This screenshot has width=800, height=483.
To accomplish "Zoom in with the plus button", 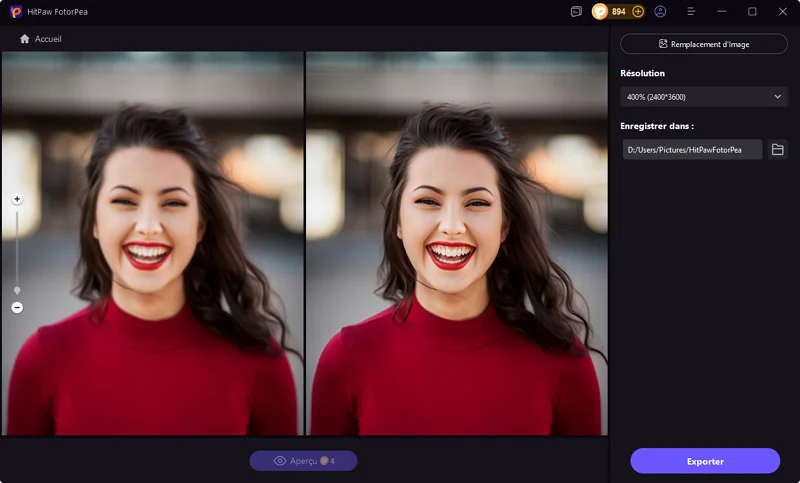I will pyautogui.click(x=17, y=200).
